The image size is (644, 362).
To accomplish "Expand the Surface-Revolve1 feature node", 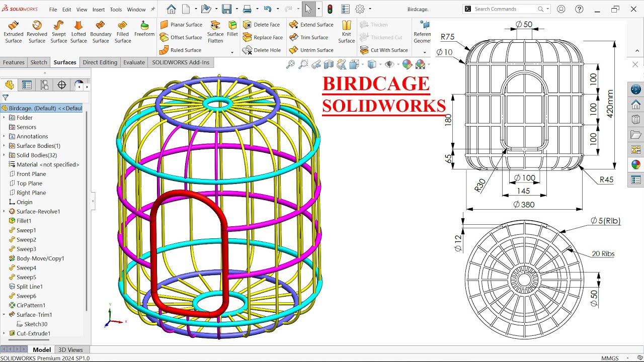I will 4,212.
